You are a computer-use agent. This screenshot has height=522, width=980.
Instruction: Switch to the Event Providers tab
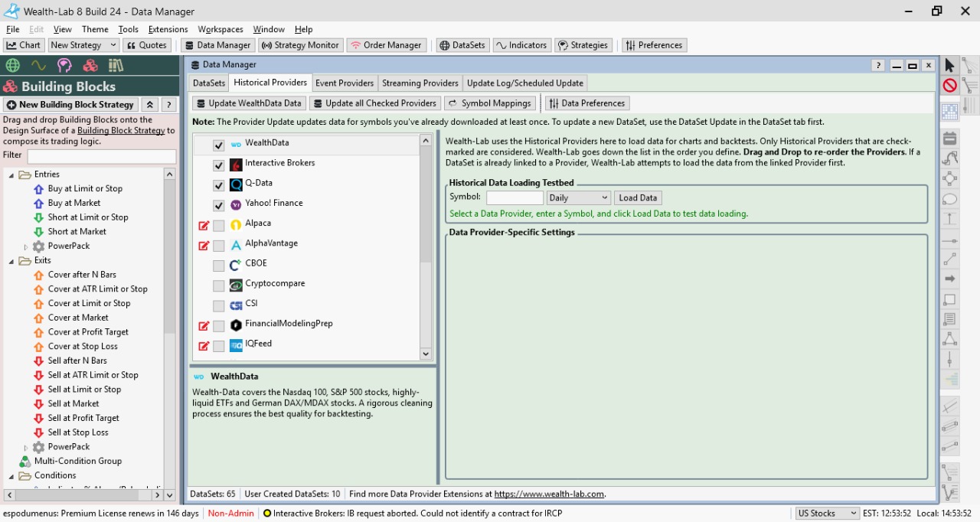[345, 83]
